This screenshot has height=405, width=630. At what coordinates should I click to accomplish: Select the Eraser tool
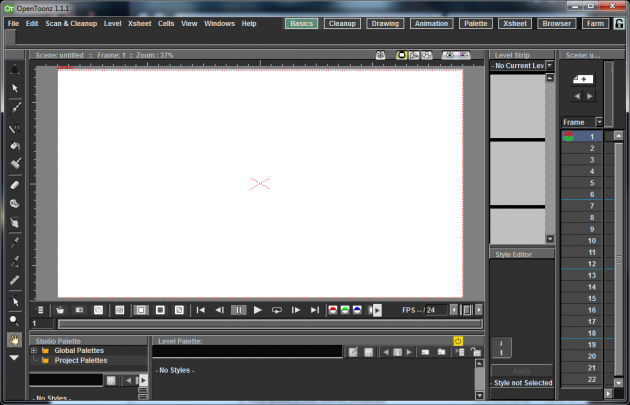pos(14,185)
